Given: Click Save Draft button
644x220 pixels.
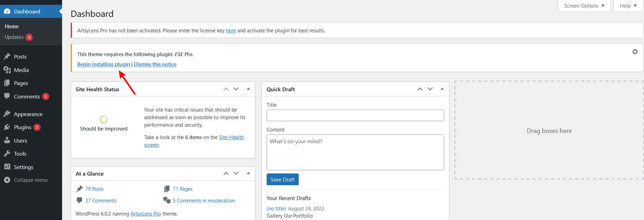Looking at the screenshot, I should [x=283, y=180].
